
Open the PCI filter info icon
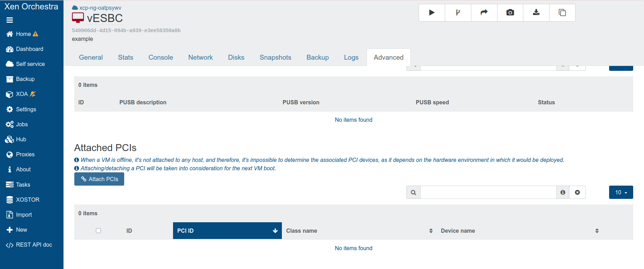[563, 192]
